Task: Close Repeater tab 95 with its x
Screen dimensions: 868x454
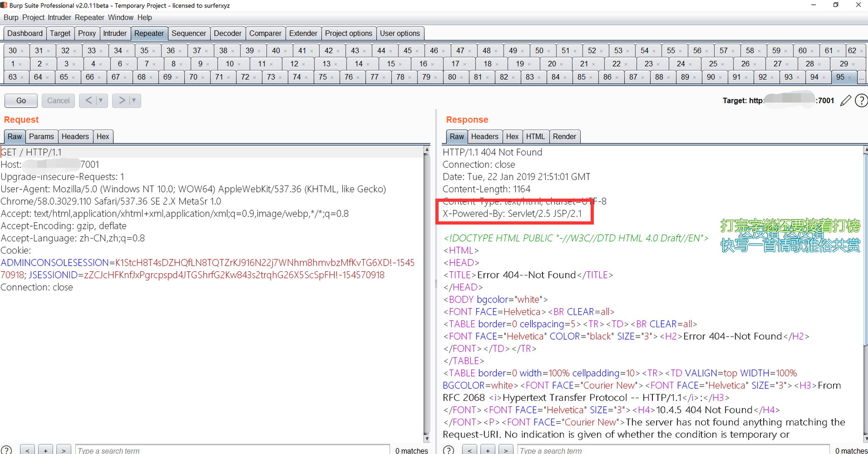Action: pyautogui.click(x=850, y=77)
